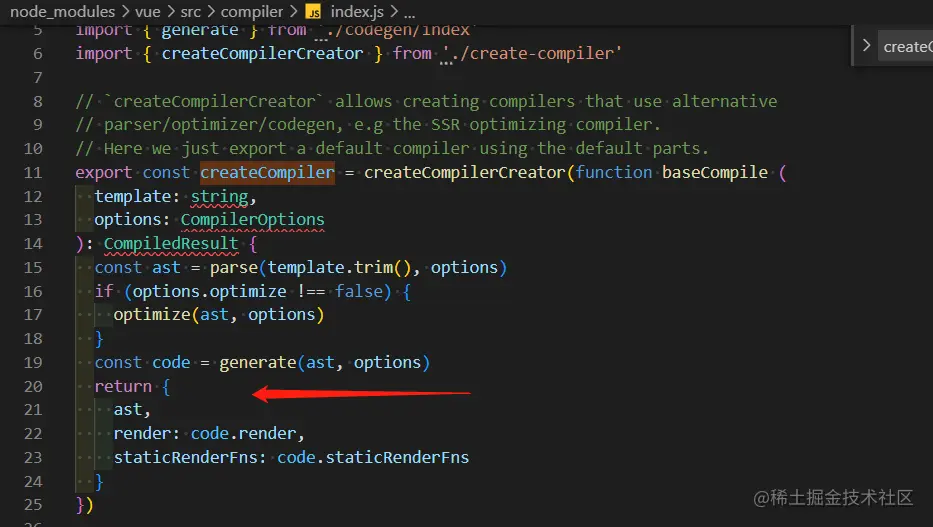
Task: Click the index.js breadcrumb file
Action: click(x=357, y=11)
